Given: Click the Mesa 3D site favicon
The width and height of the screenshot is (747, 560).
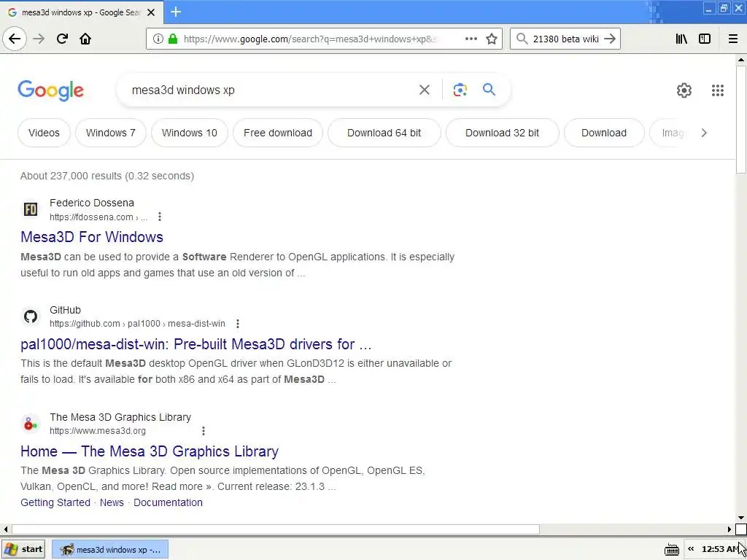Looking at the screenshot, I should tap(31, 424).
